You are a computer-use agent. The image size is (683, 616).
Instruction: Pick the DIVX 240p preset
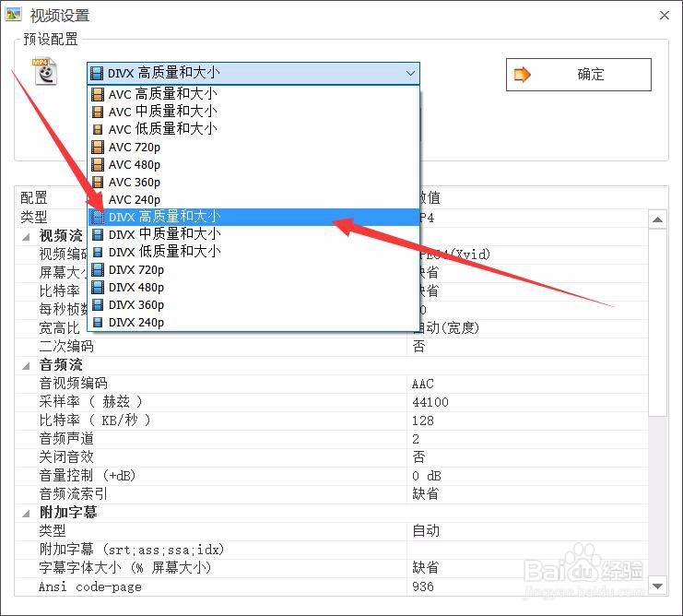(253, 323)
